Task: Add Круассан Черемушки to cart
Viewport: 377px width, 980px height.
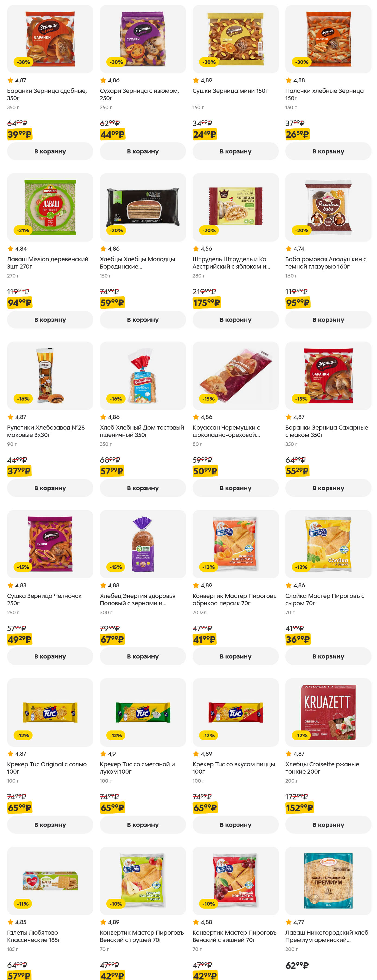Action: coord(235,488)
